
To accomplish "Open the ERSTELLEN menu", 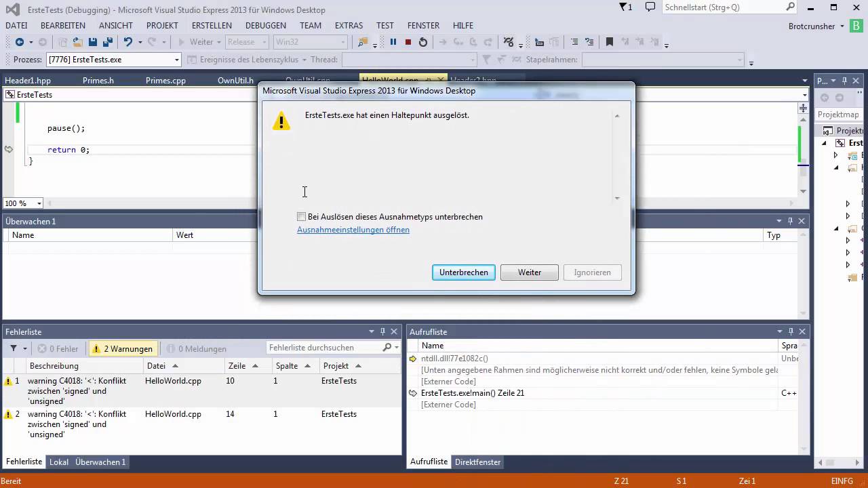I will (212, 25).
